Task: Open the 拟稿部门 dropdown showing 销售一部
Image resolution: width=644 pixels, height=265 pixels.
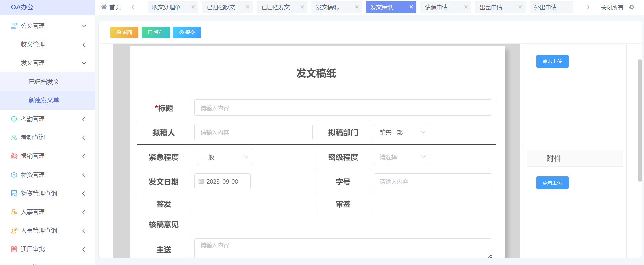Action: click(x=402, y=132)
